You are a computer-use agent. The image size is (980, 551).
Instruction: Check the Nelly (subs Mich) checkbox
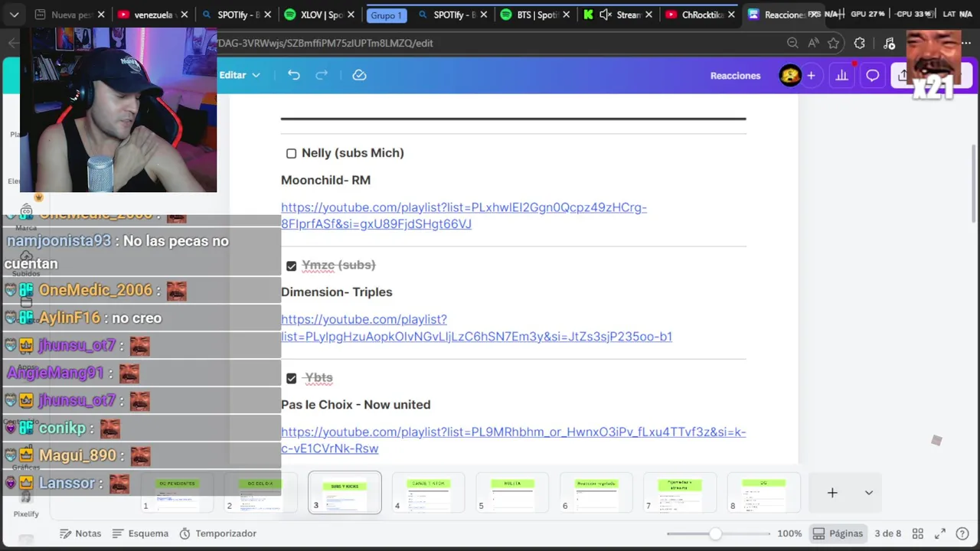291,154
